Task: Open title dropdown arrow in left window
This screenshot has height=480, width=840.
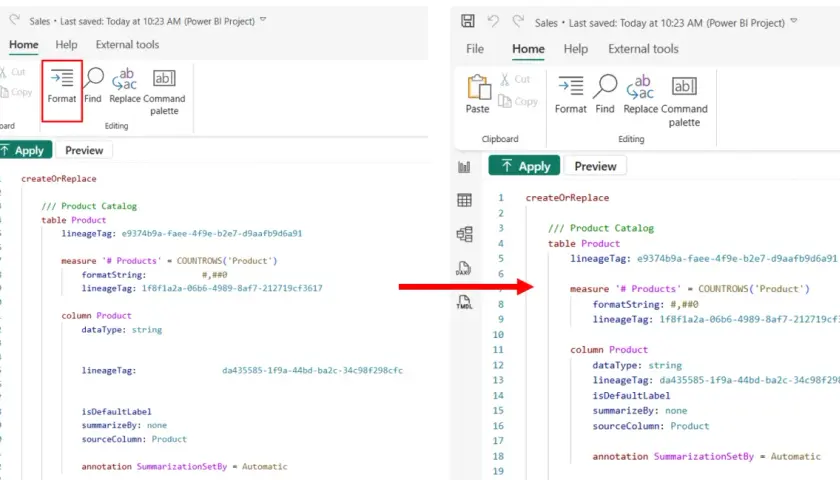Action: pyautogui.click(x=263, y=20)
